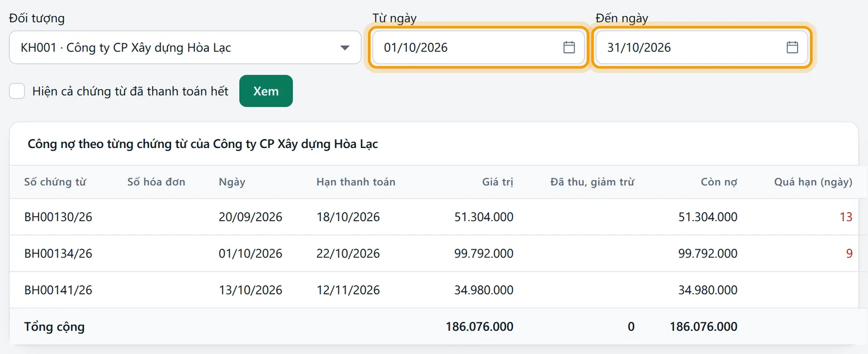Click the Còn nợ column header
Image resolution: width=868 pixels, height=354 pixels.
point(719,182)
